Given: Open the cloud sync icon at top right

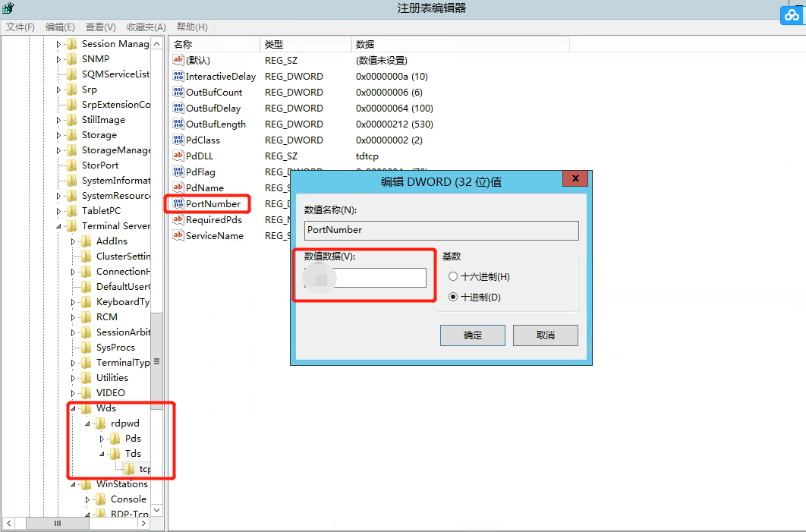Looking at the screenshot, I should click(792, 15).
